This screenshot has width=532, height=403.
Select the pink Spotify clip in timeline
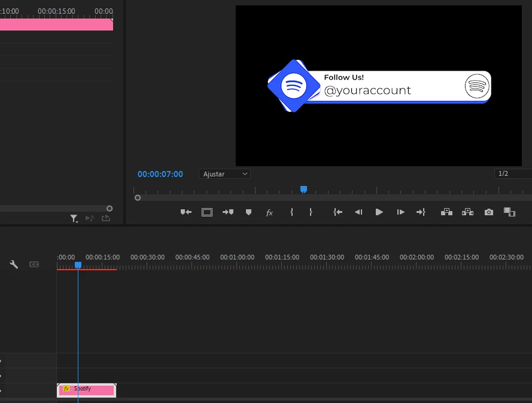[x=87, y=390]
